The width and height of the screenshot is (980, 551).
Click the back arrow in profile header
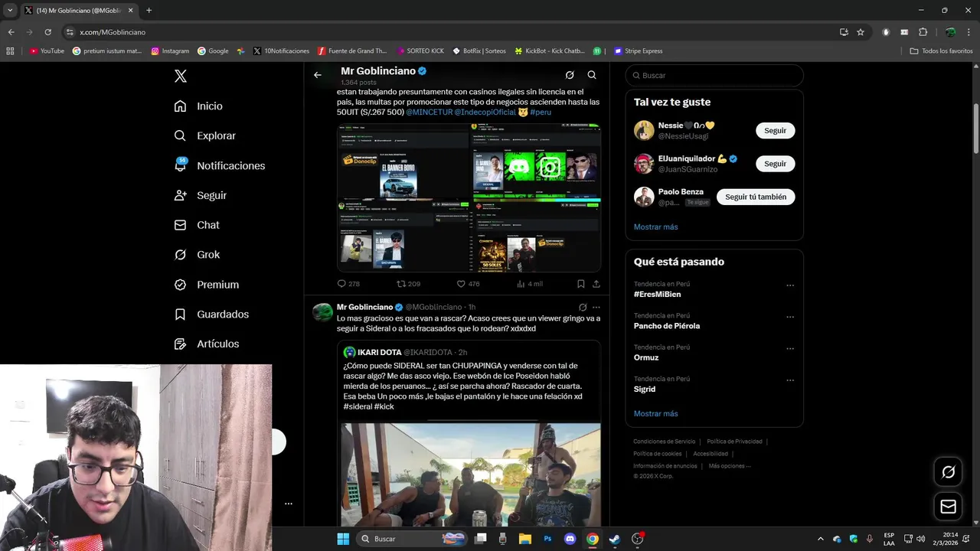318,75
